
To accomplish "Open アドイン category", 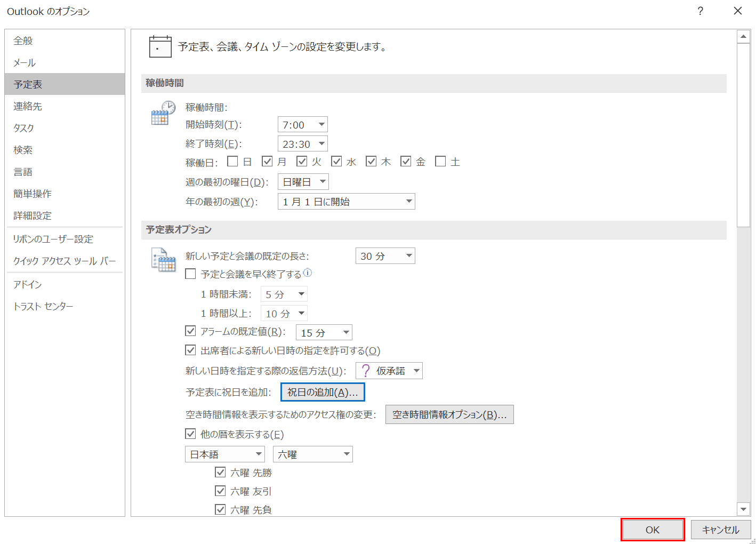I will (x=65, y=284).
